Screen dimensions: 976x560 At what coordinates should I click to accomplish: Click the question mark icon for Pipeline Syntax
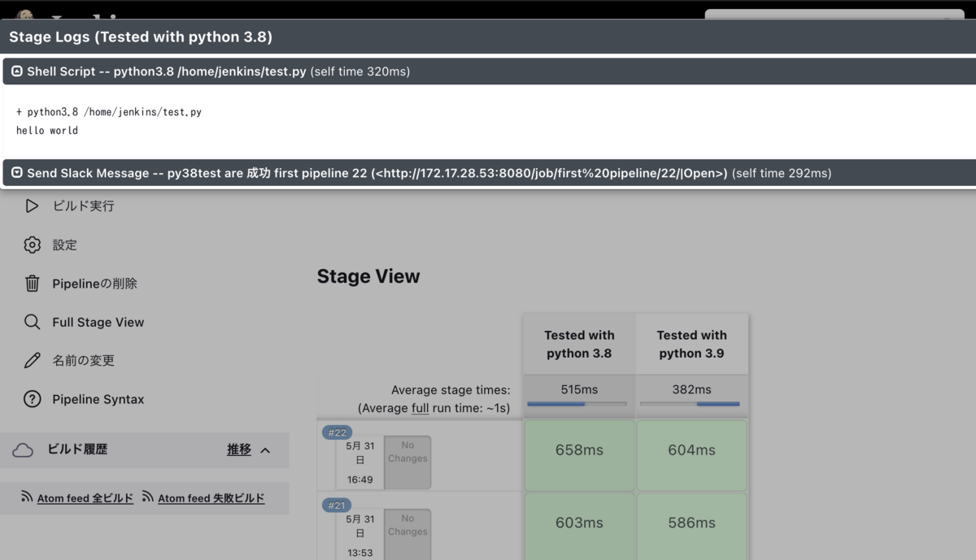[32, 399]
